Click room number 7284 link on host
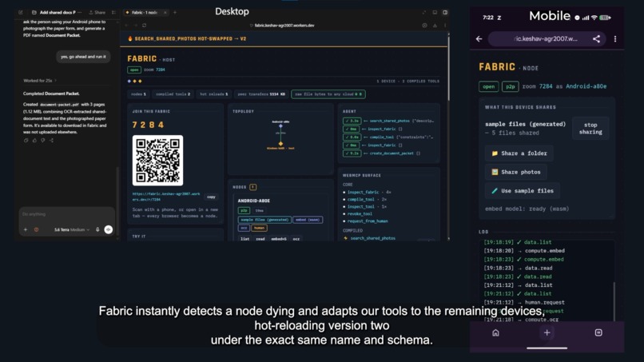Viewport: 644px width, 362px height. (160, 70)
